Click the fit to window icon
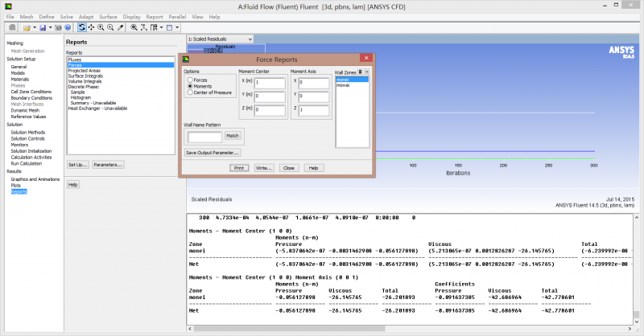The width and height of the screenshot is (644, 336). (134, 27)
